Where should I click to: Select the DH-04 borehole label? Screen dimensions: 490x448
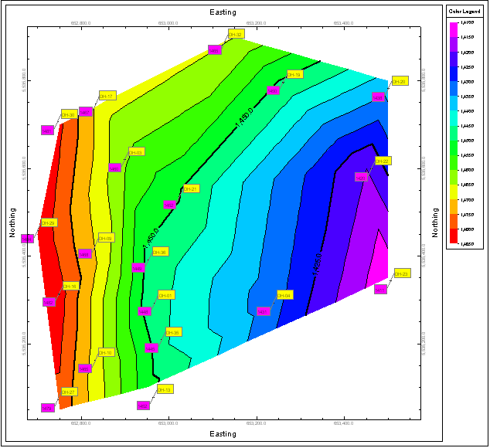[x=284, y=295]
